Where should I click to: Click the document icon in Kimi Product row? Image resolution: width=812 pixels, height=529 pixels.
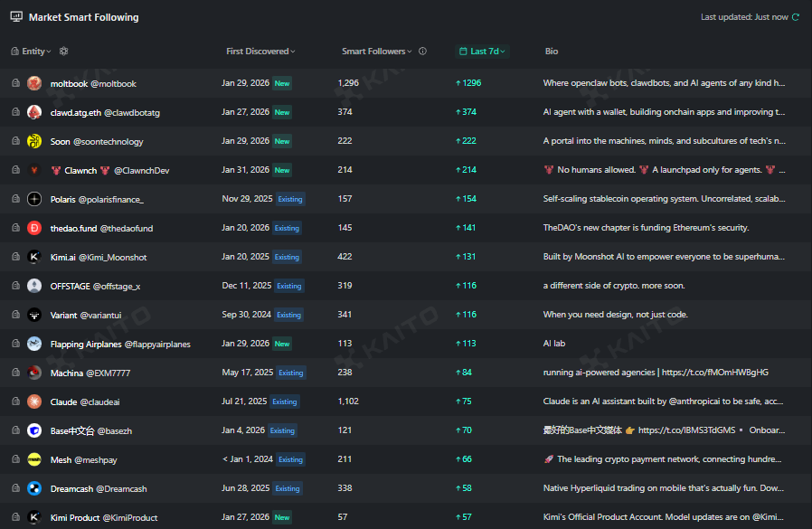(x=15, y=517)
